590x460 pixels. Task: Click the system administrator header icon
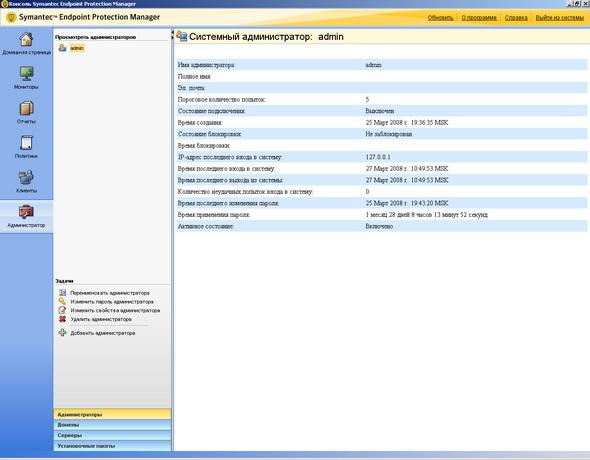pos(182,36)
